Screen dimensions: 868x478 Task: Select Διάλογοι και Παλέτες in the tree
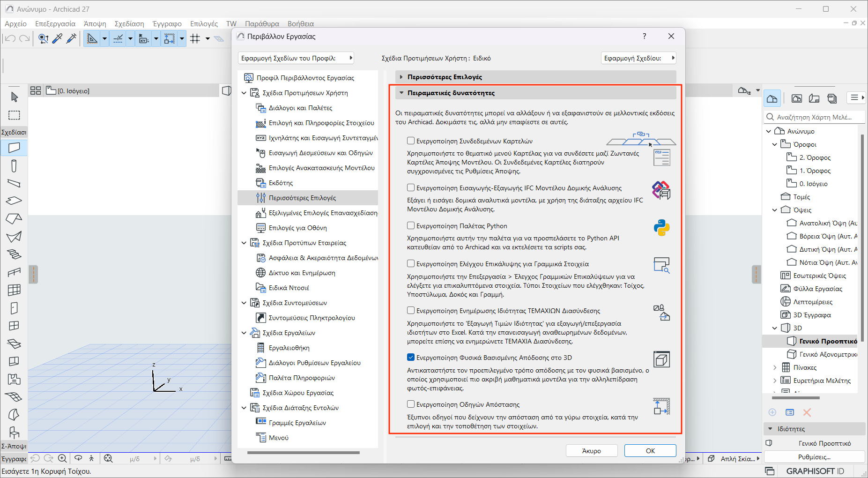pyautogui.click(x=300, y=108)
